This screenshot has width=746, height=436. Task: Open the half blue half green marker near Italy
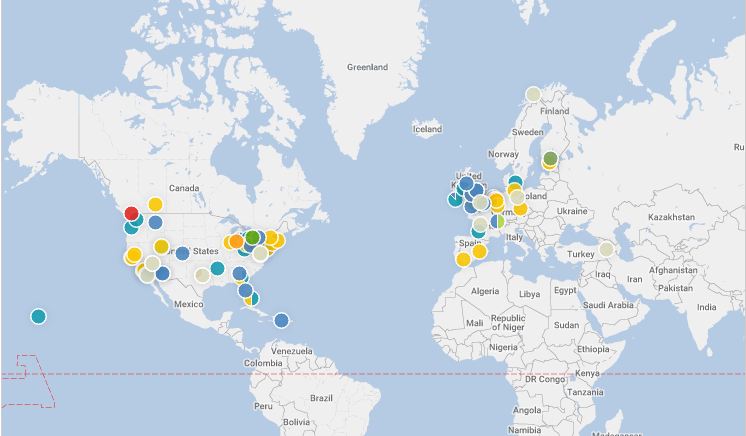[497, 221]
